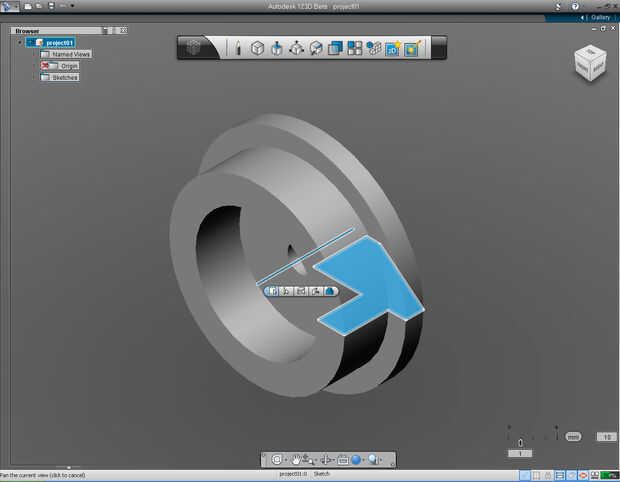Open the Modify move-arrows tool
The image size is (620, 482).
click(296, 48)
